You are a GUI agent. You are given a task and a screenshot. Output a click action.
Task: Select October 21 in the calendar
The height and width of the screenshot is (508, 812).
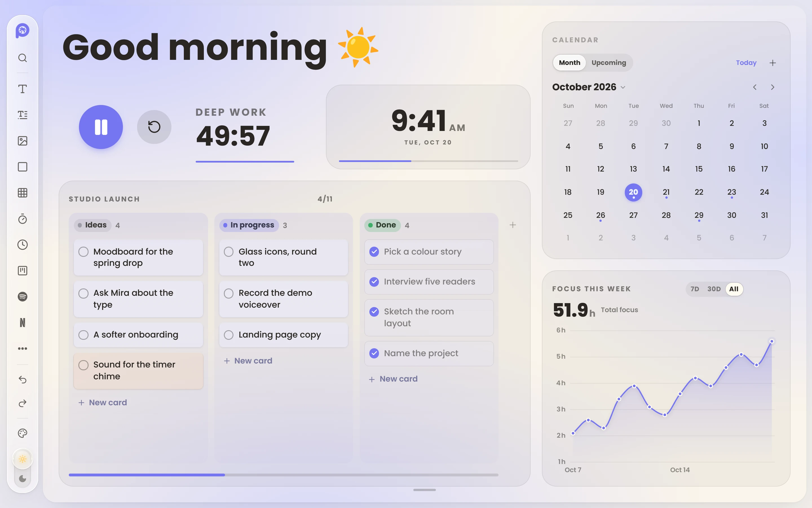click(666, 192)
